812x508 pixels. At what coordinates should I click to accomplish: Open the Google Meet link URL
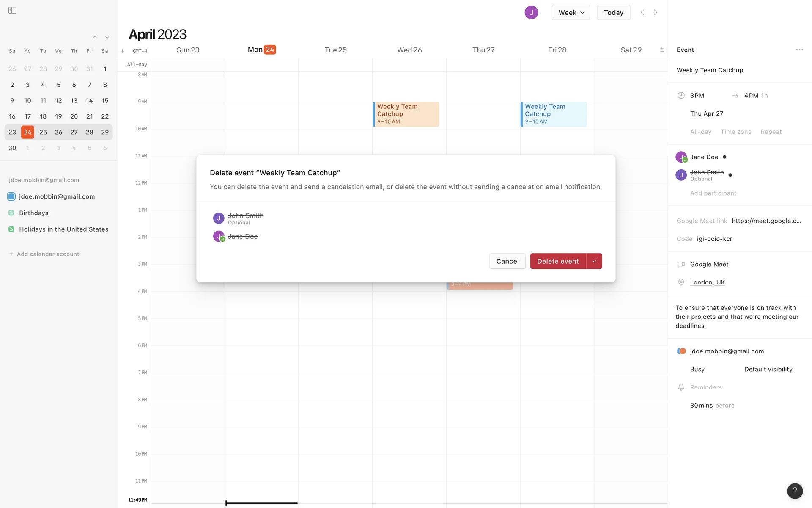pos(766,221)
